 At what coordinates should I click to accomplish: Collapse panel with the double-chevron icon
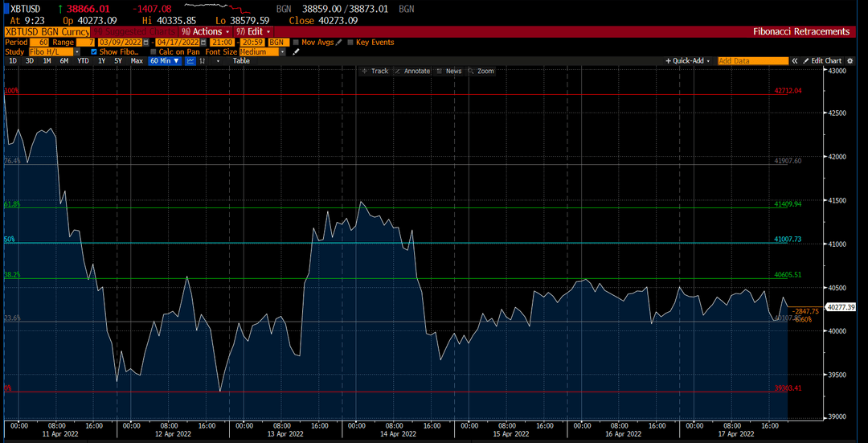click(x=795, y=61)
